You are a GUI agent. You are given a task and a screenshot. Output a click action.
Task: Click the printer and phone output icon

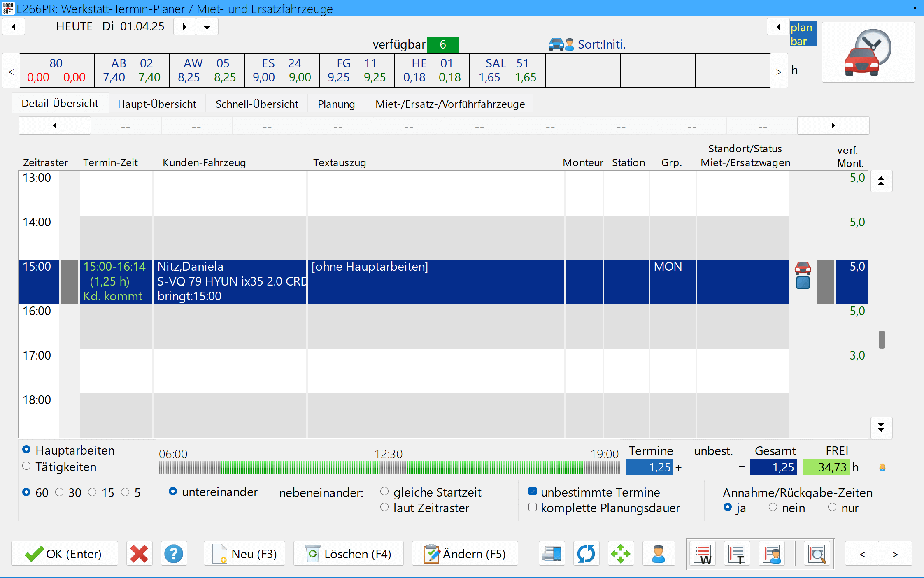552,554
